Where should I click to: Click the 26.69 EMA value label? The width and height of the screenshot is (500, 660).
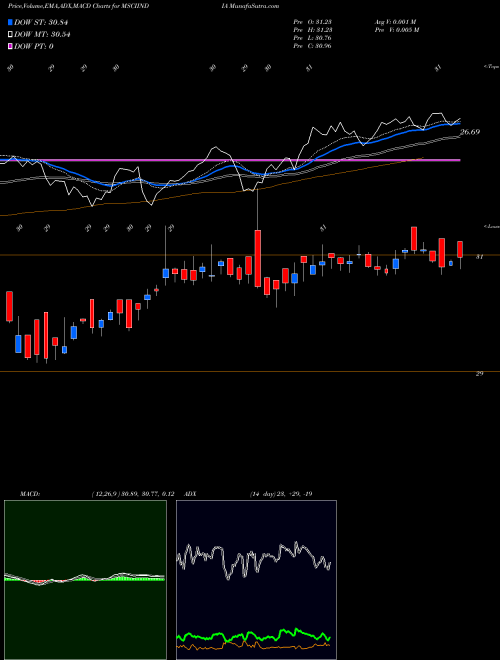tap(470, 132)
